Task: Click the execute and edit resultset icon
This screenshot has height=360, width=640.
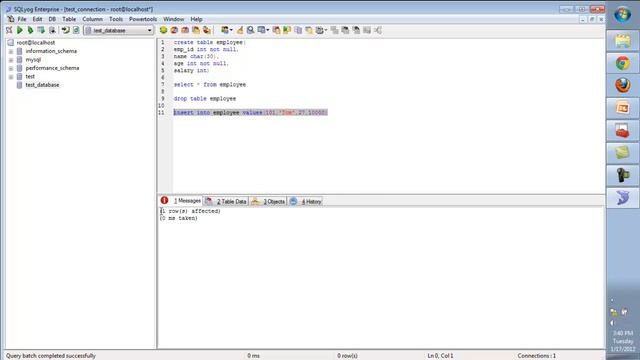Action: 41,30
